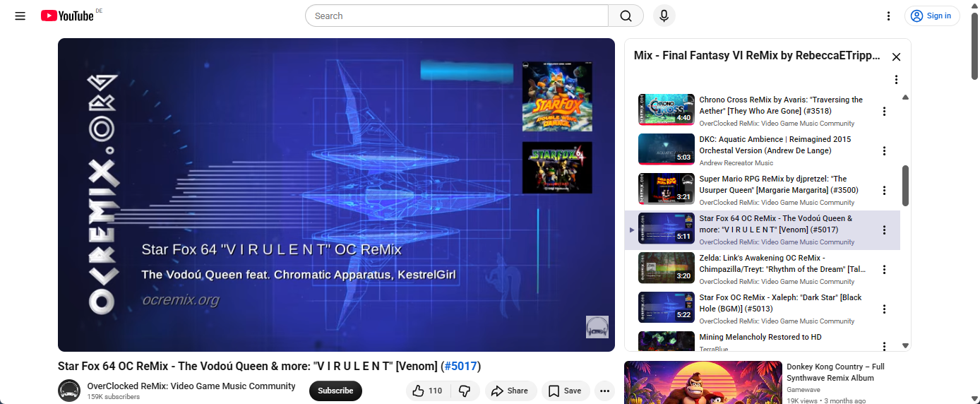The width and height of the screenshot is (980, 404).
Task: Open Gamewave channel name
Action: click(803, 390)
